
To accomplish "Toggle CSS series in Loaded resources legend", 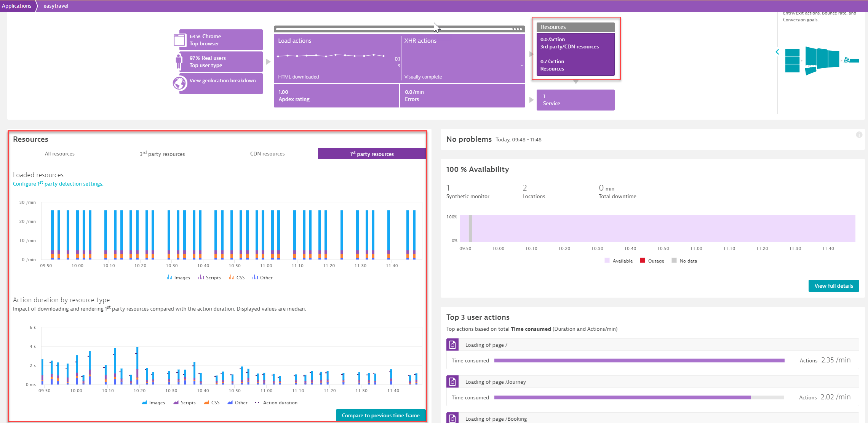I will point(237,277).
